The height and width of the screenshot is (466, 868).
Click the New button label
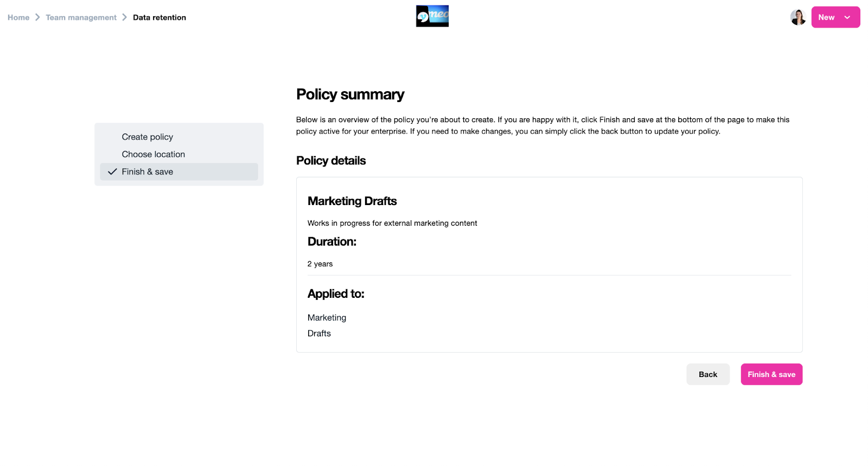point(826,17)
